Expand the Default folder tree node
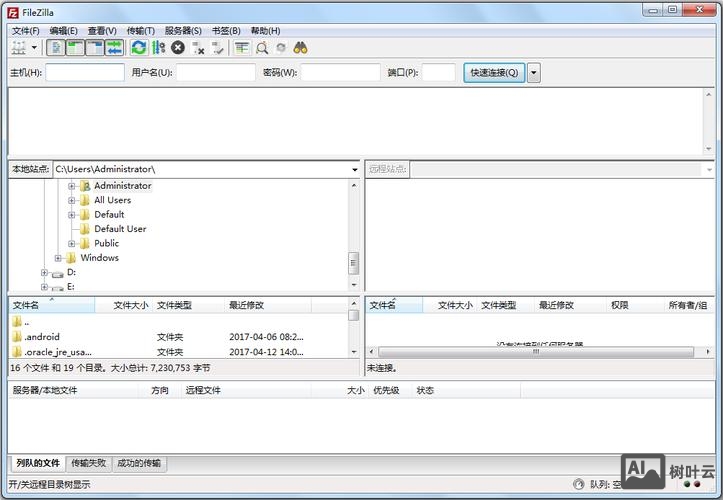Viewport: 723px width, 500px height. (71, 214)
